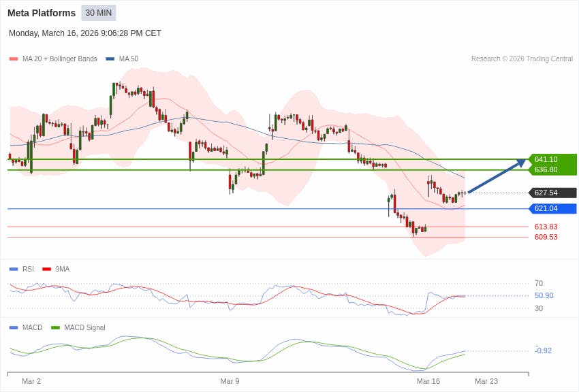The image size is (579, 392).
Task: Click the 613.83 red support label
Action: click(546, 227)
